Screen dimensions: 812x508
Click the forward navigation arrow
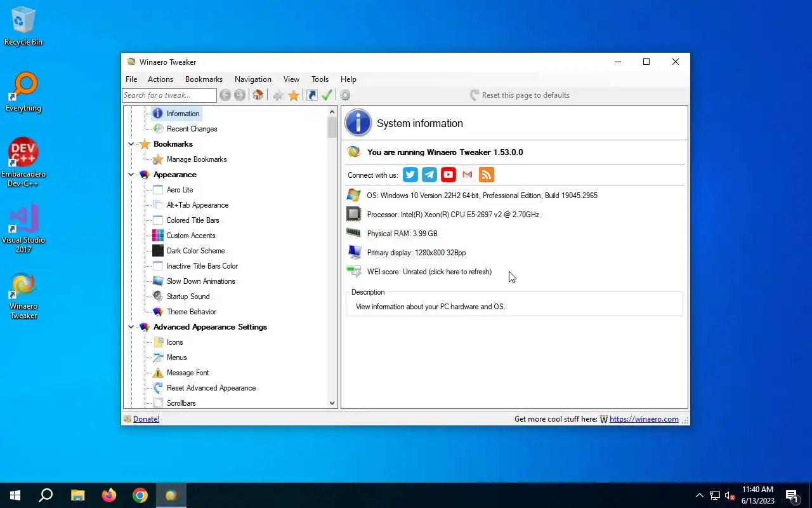pyautogui.click(x=240, y=95)
